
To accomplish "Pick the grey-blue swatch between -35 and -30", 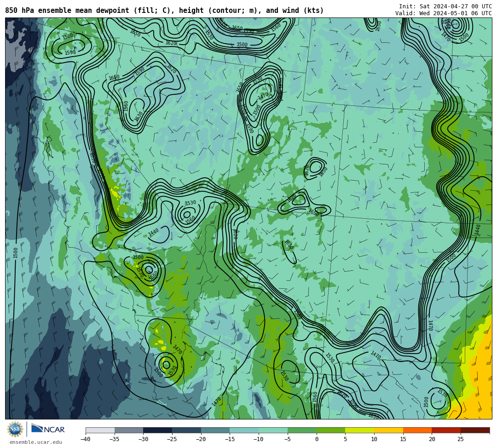I will tap(129, 430).
